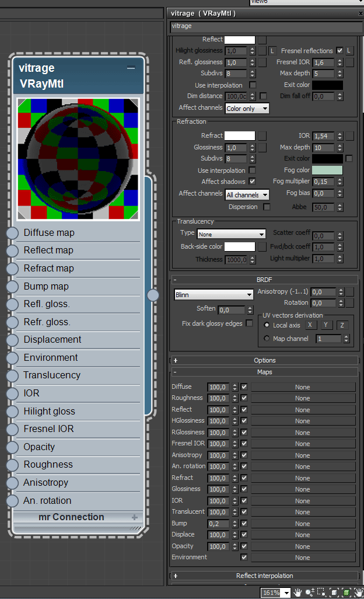Toggle the Dim distance checkbox
The height and width of the screenshot is (599, 364).
pos(263,96)
